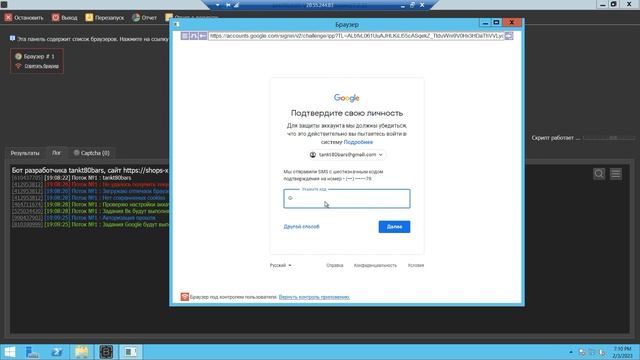The image size is (640, 360).
Task: Click the Wi-Fi icon beside Скрыть браузер
Action: click(x=18, y=66)
